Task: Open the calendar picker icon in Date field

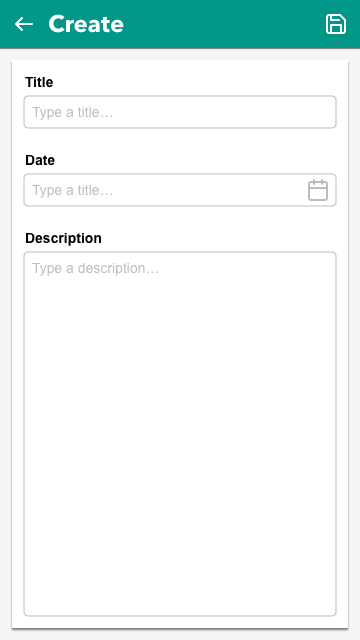Action: click(318, 190)
